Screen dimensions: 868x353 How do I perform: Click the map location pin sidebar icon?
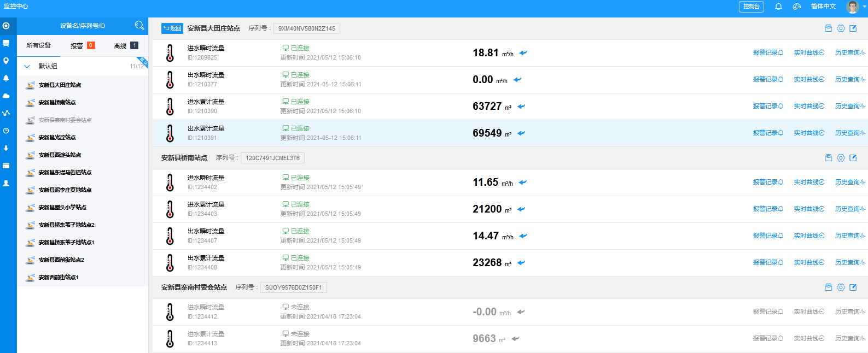pyautogui.click(x=6, y=61)
